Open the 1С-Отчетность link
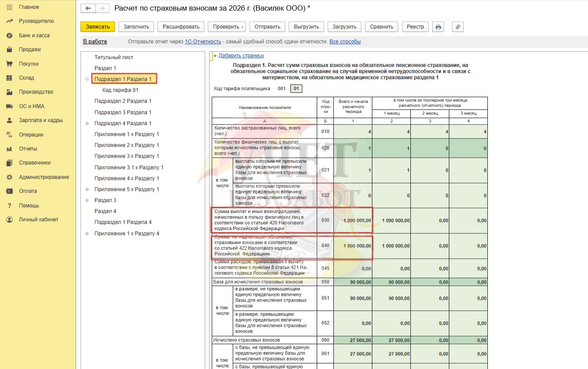This screenshot has width=588, height=369. (x=203, y=42)
